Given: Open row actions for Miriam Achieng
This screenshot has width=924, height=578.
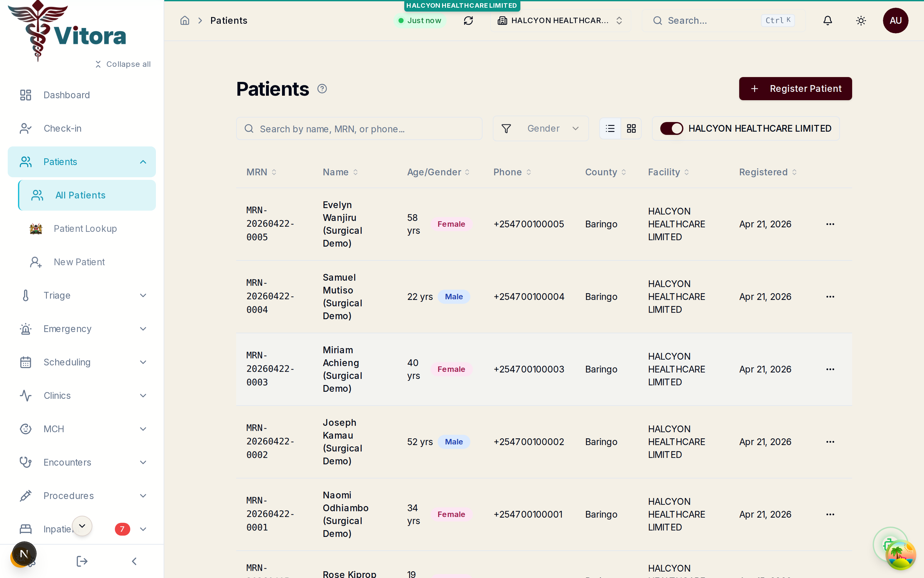Looking at the screenshot, I should (830, 369).
